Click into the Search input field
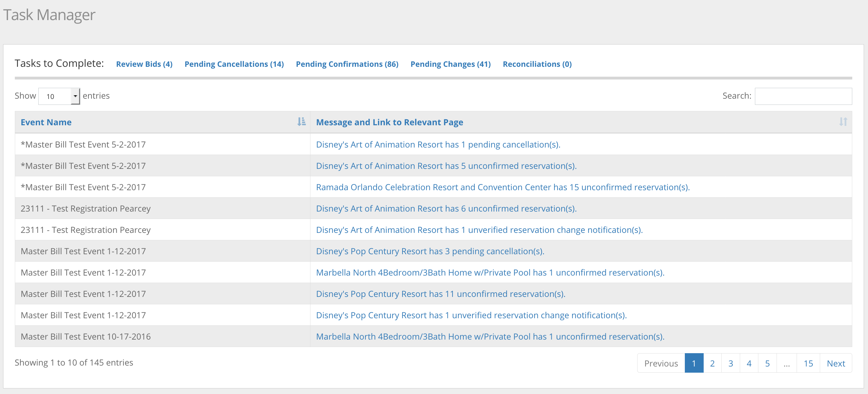The height and width of the screenshot is (394, 868). pos(803,96)
